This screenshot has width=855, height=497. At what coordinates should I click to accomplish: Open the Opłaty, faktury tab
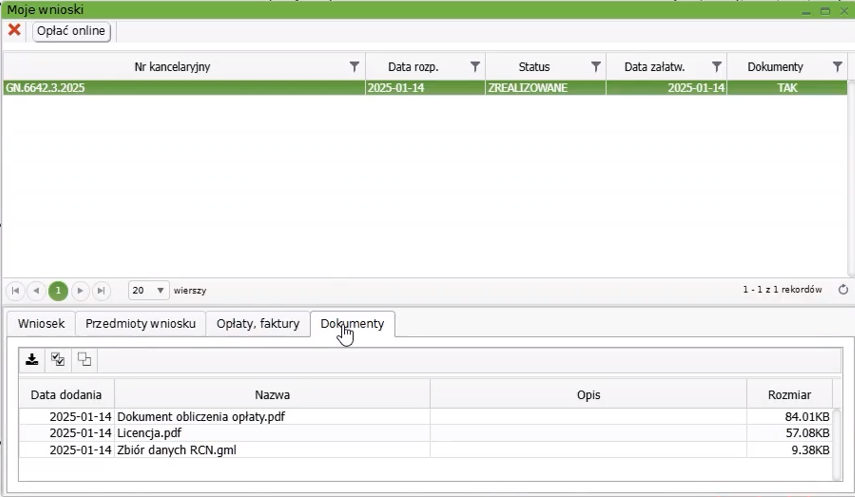click(258, 324)
